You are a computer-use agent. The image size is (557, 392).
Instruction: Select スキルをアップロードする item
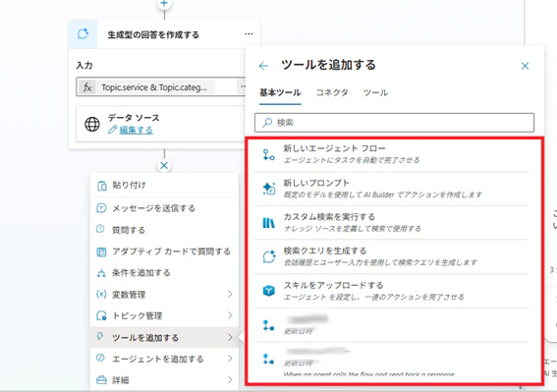[391, 291]
